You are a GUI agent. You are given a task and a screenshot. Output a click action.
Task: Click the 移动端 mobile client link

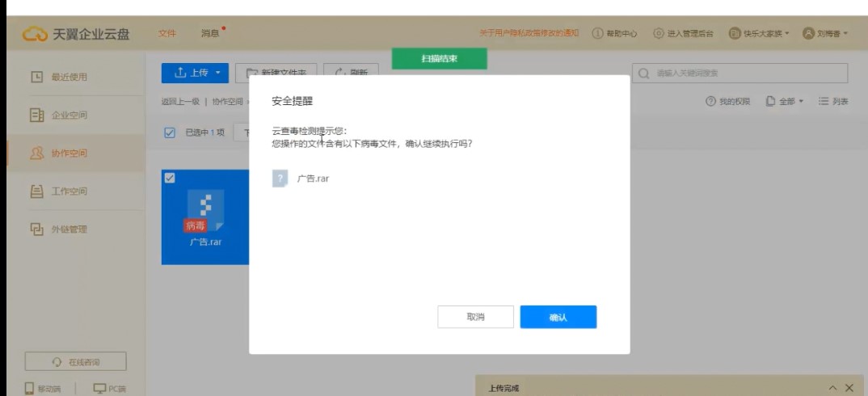pos(43,389)
